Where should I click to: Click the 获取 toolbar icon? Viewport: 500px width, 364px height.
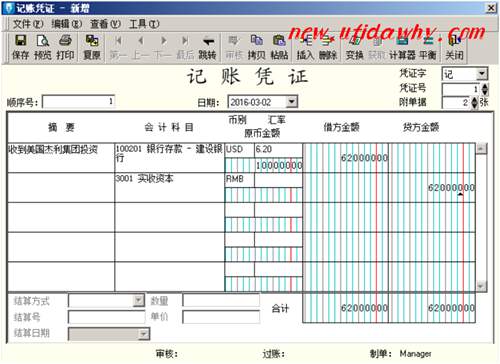(376, 47)
